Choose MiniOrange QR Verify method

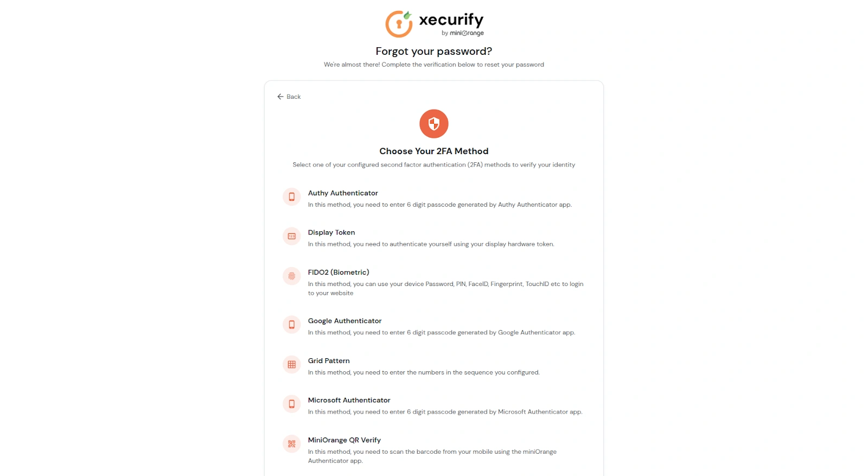tap(344, 440)
